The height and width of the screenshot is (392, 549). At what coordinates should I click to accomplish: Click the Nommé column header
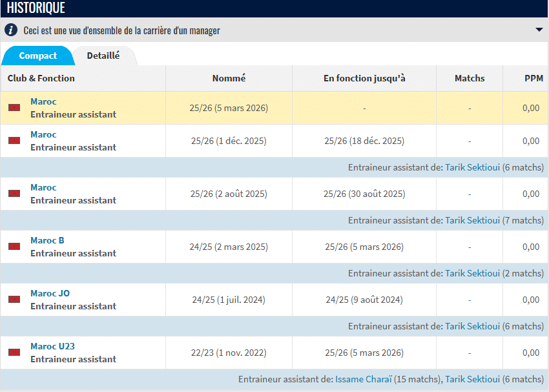(229, 78)
